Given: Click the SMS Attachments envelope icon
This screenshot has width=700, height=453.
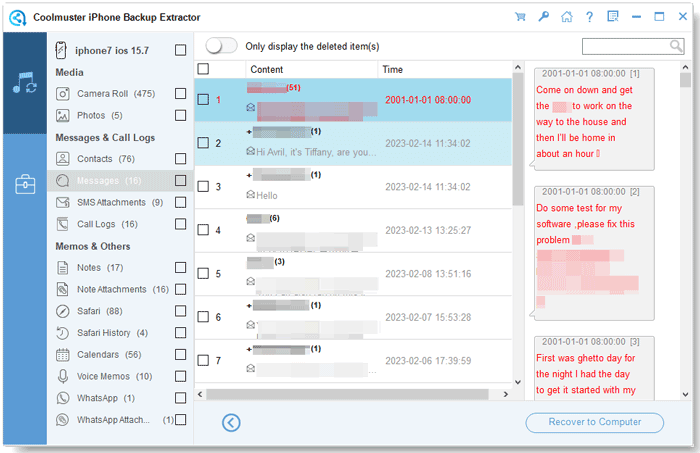Looking at the screenshot, I should [63, 203].
